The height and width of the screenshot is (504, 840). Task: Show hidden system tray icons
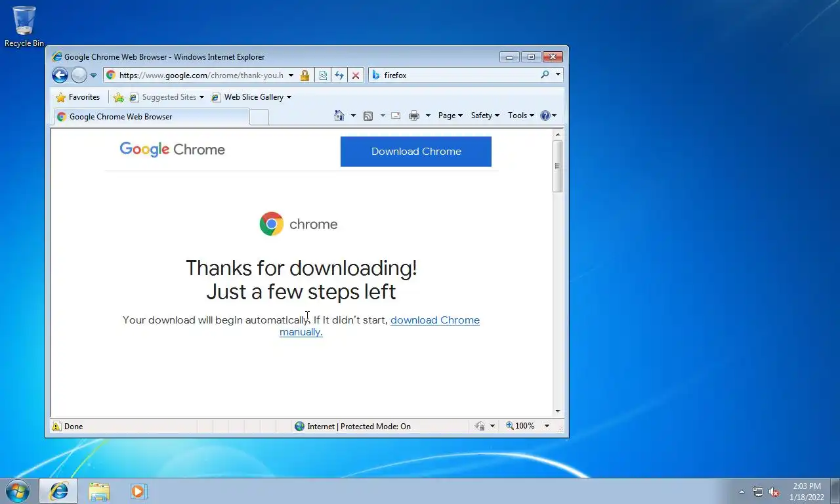[742, 492]
